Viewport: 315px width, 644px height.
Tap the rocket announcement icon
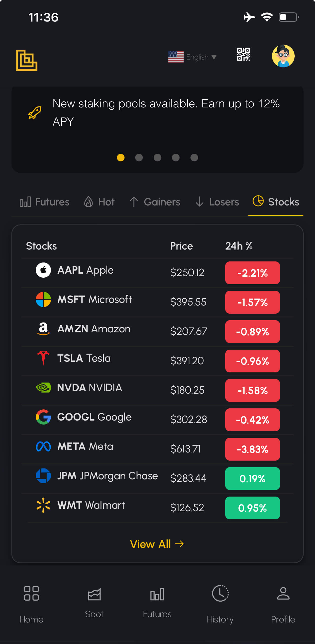[34, 113]
